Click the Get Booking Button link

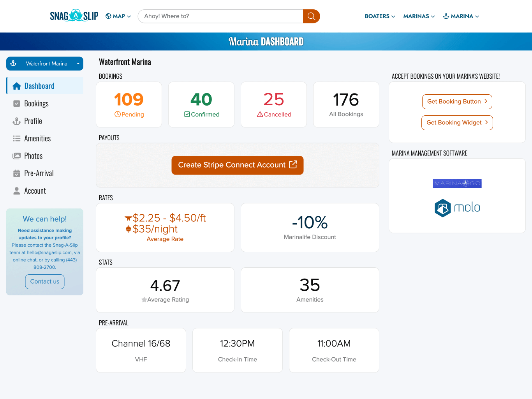(x=457, y=102)
